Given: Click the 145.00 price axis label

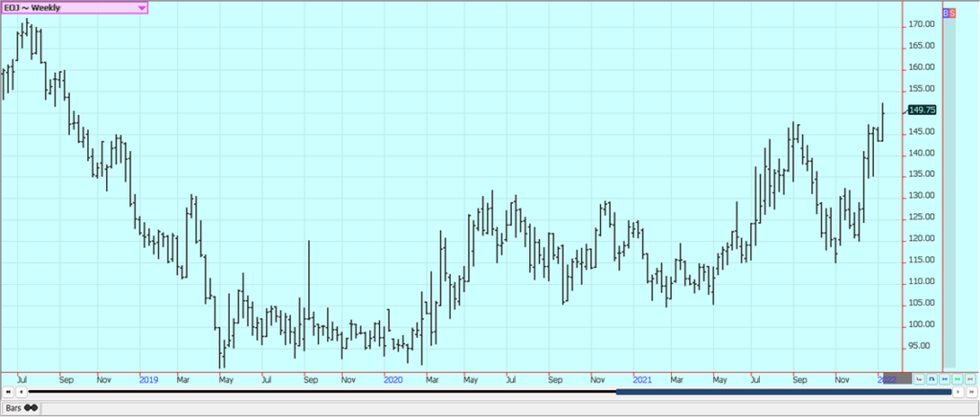Looking at the screenshot, I should point(922,132).
